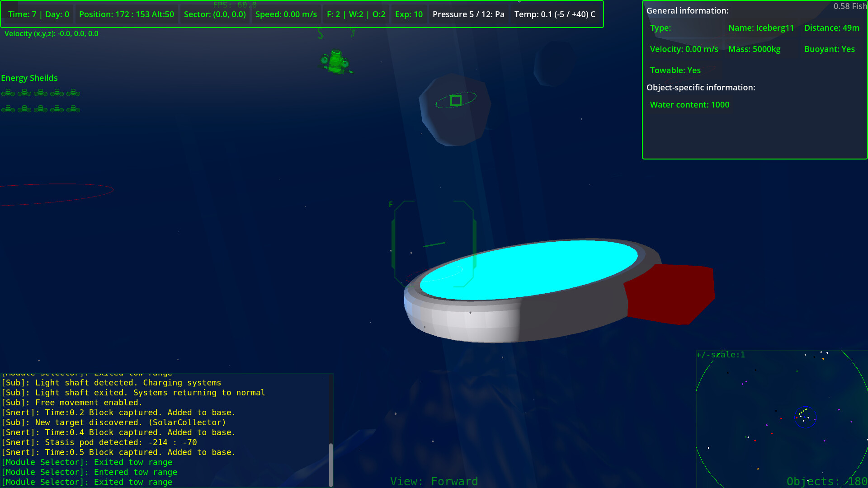Click the 'Position: 172 : 153 Alt:50' readout

coord(127,14)
